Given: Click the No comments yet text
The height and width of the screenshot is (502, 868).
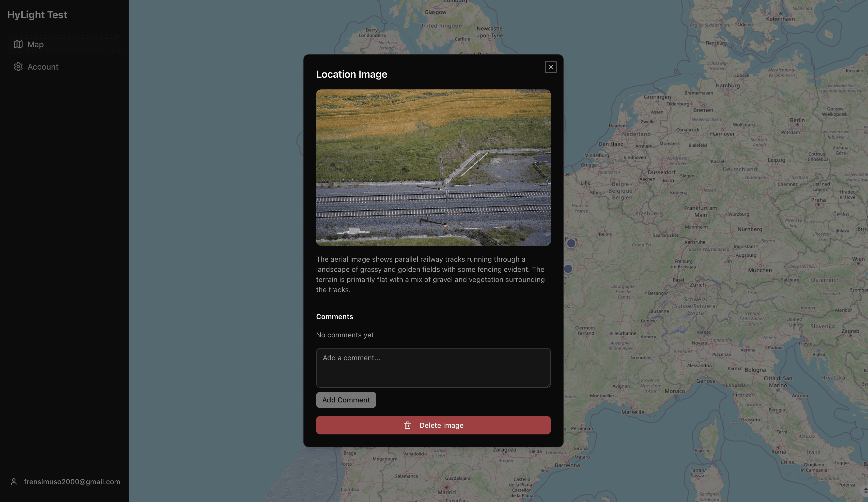Looking at the screenshot, I should tap(345, 335).
